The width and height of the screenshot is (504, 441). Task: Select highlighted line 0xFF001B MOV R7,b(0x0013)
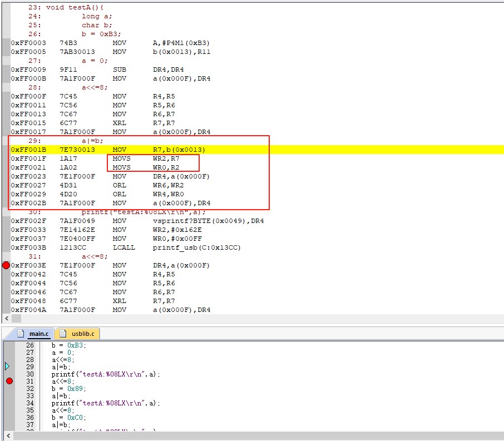(257, 150)
